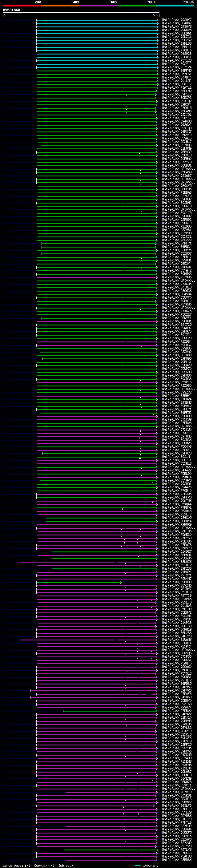Select hit label UniRef100_A3BDS6
Screen dimensions: 197x868
pos(176,860)
